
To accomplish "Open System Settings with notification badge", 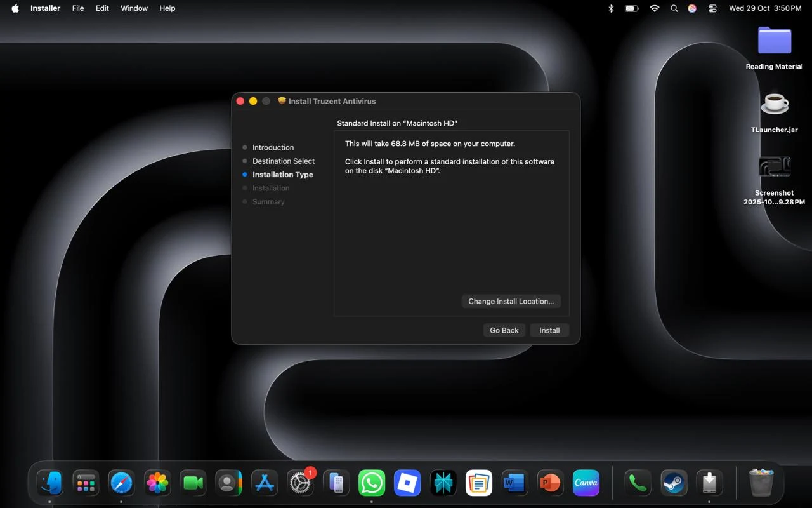I will click(x=300, y=483).
